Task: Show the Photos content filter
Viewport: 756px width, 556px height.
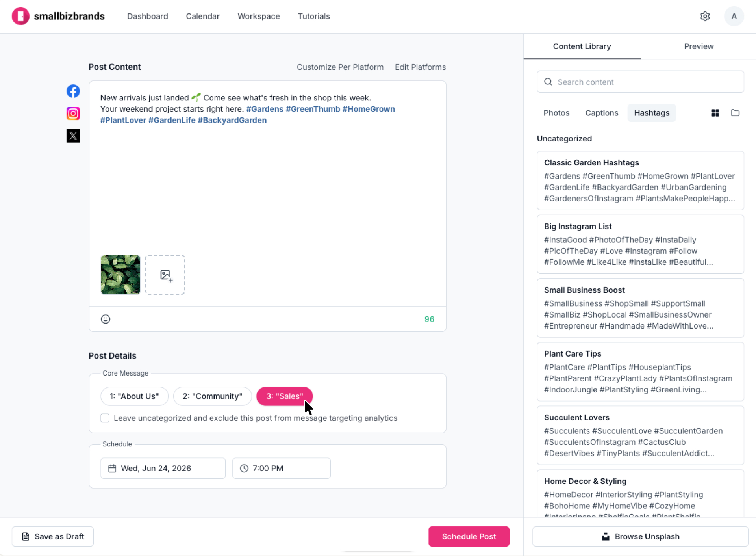Action: coord(556,113)
